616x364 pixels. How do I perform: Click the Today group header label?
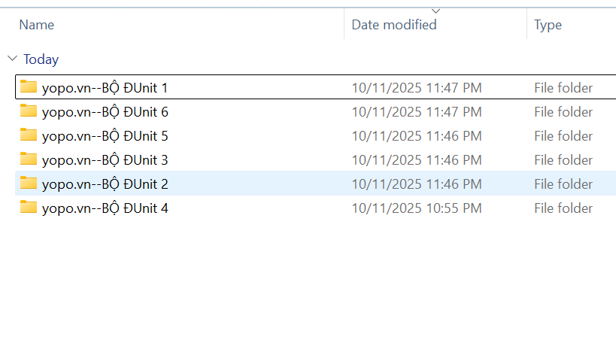coord(41,59)
